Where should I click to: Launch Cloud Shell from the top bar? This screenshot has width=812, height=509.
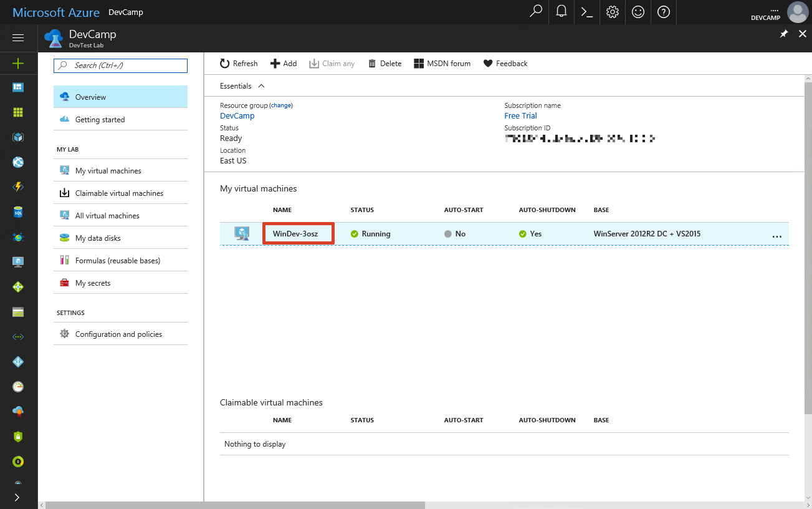pyautogui.click(x=586, y=12)
